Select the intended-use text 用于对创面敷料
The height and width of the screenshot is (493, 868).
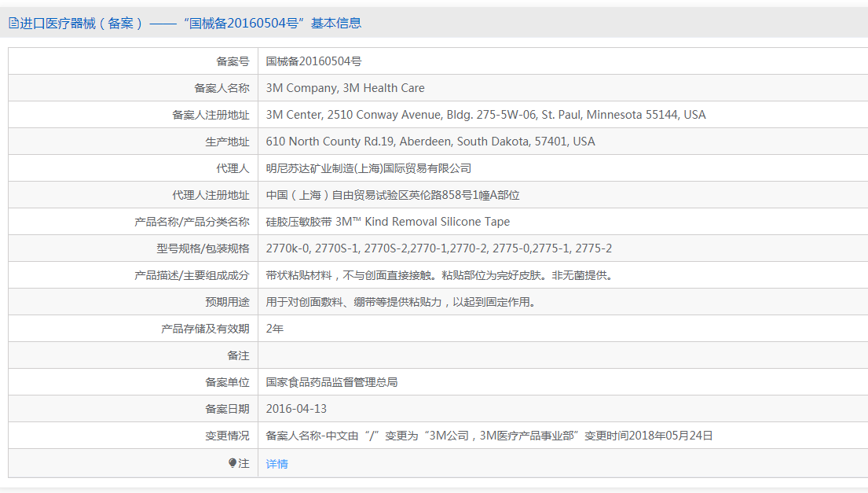tap(402, 302)
